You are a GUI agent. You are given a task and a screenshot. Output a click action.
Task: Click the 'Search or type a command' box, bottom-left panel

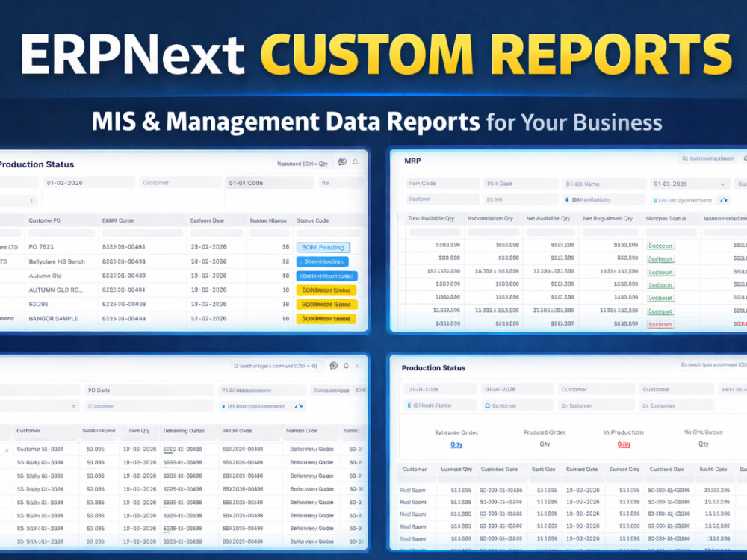[x=277, y=366]
